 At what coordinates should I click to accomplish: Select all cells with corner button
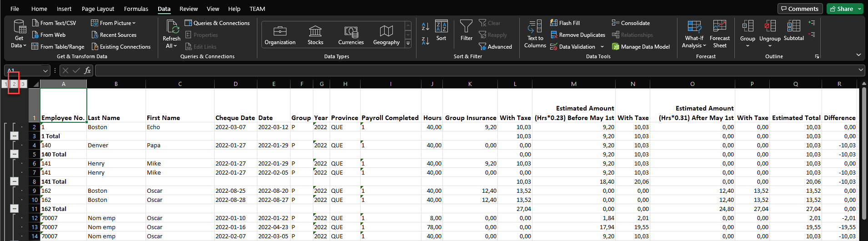pos(35,84)
